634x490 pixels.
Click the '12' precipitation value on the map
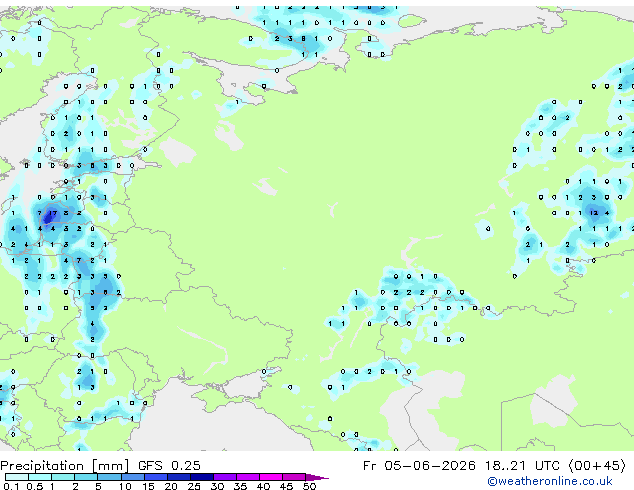tap(594, 213)
